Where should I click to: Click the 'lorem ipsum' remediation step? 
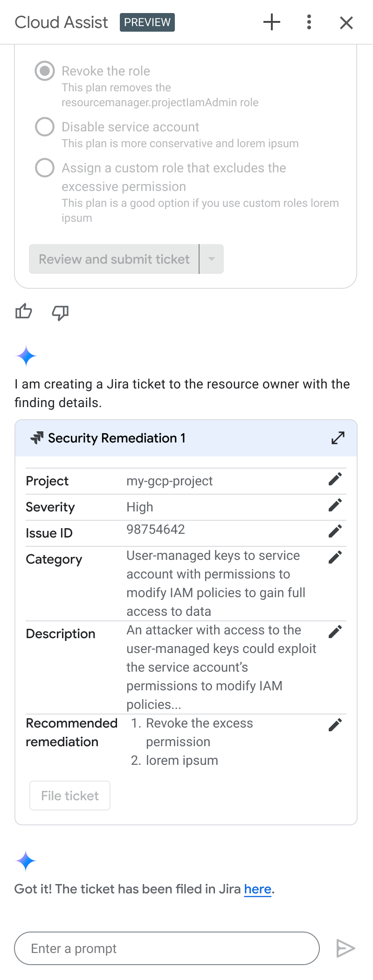(182, 760)
